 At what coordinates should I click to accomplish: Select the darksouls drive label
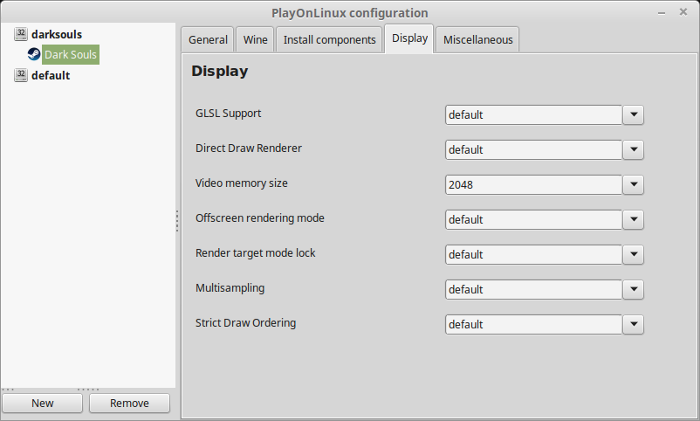(57, 34)
